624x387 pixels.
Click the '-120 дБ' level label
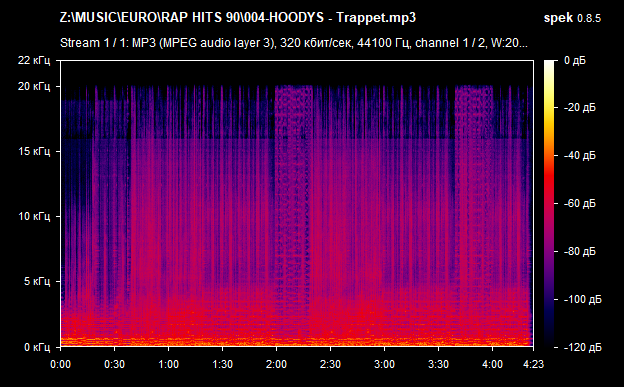pyautogui.click(x=583, y=348)
